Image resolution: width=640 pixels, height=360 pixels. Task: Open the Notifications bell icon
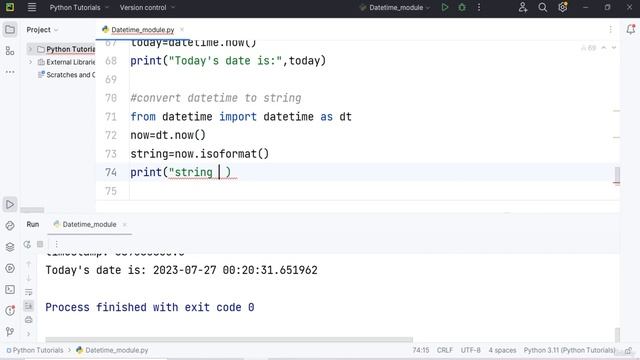pyautogui.click(x=631, y=29)
